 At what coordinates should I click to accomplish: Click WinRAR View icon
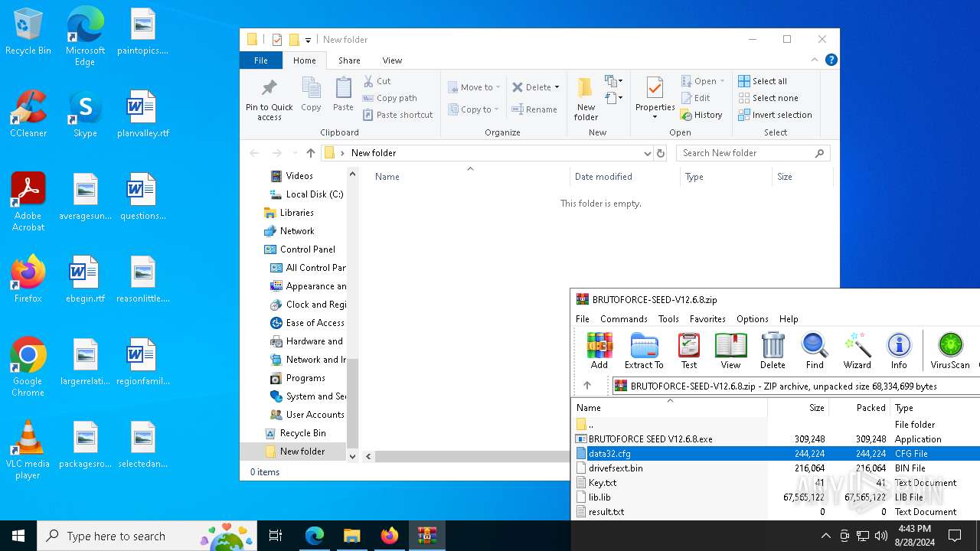click(730, 351)
